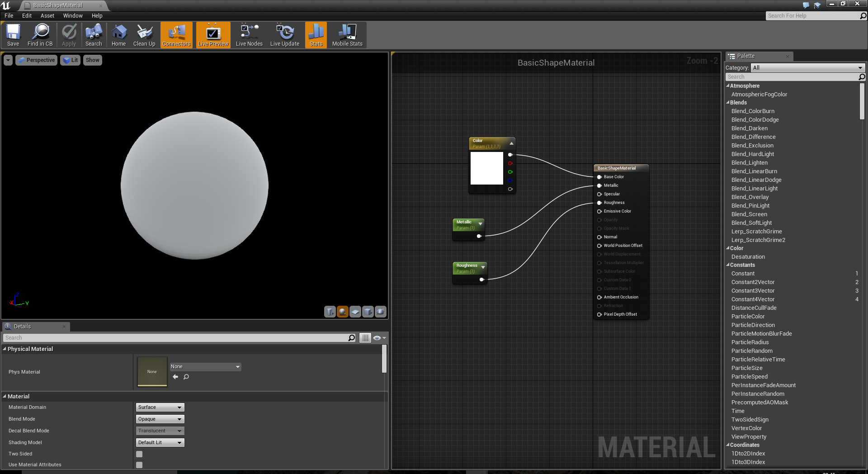Select Constant3Vector in the palette
Viewport: 868px width, 474px height.
pos(753,291)
